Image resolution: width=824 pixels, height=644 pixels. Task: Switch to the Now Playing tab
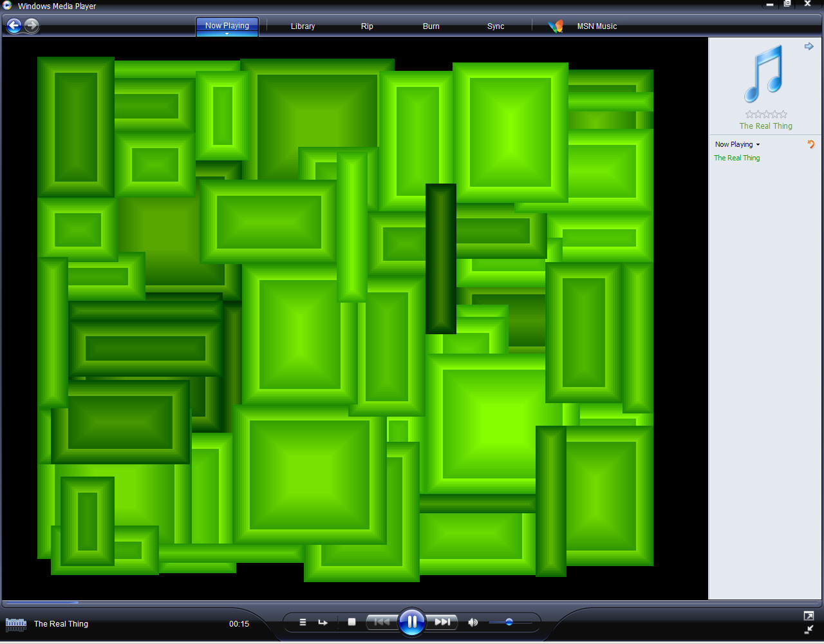227,26
